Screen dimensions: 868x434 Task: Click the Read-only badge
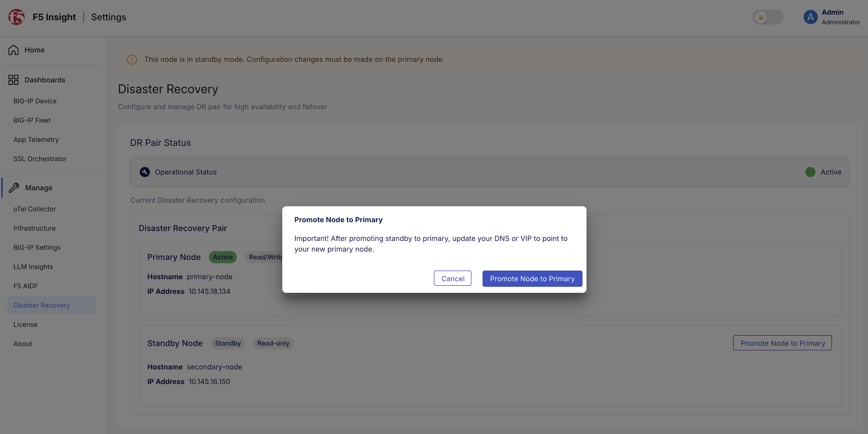click(x=273, y=343)
